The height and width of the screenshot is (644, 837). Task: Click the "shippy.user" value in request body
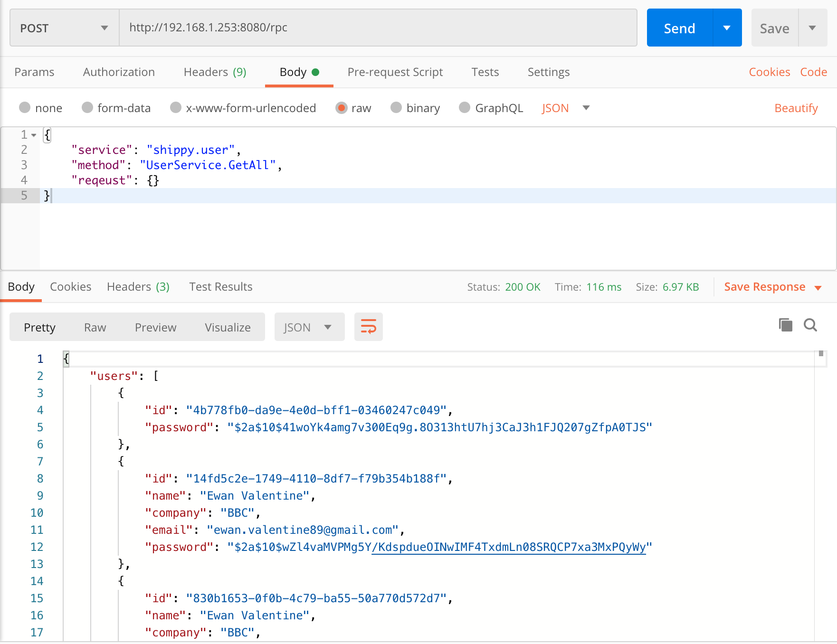click(190, 150)
